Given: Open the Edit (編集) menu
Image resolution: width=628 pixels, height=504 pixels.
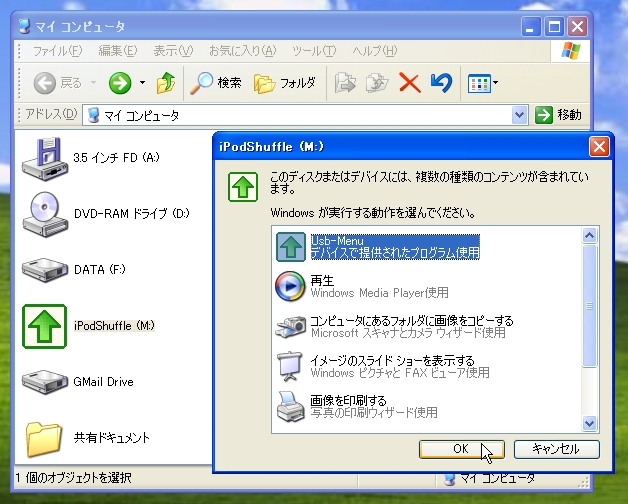Looking at the screenshot, I should [118, 51].
